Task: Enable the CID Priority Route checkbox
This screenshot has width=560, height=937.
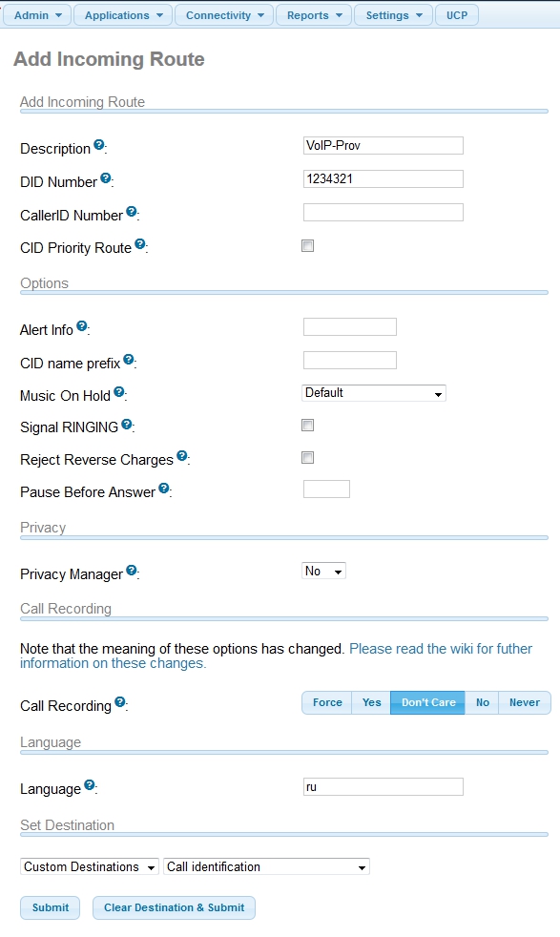Action: (308, 245)
